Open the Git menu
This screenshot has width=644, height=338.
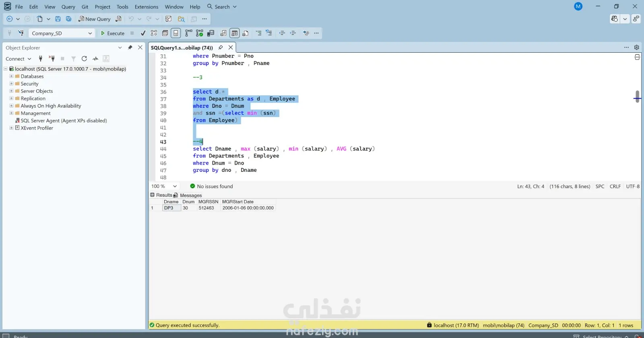coord(85,7)
